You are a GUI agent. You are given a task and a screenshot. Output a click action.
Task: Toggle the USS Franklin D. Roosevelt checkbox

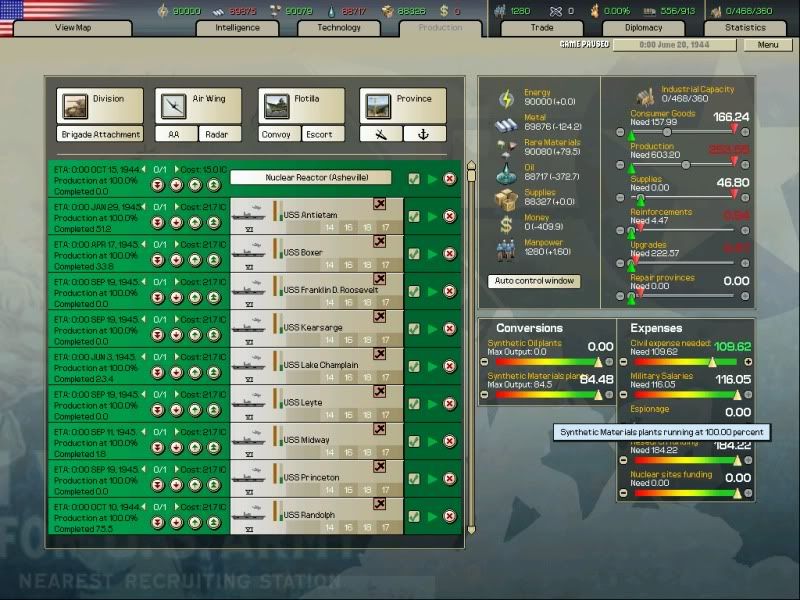[x=414, y=291]
